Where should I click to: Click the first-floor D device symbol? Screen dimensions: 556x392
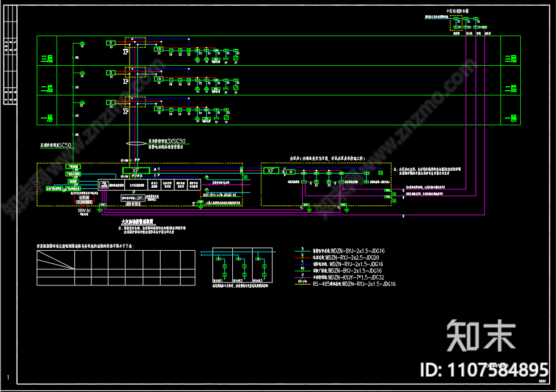[x=111, y=102]
